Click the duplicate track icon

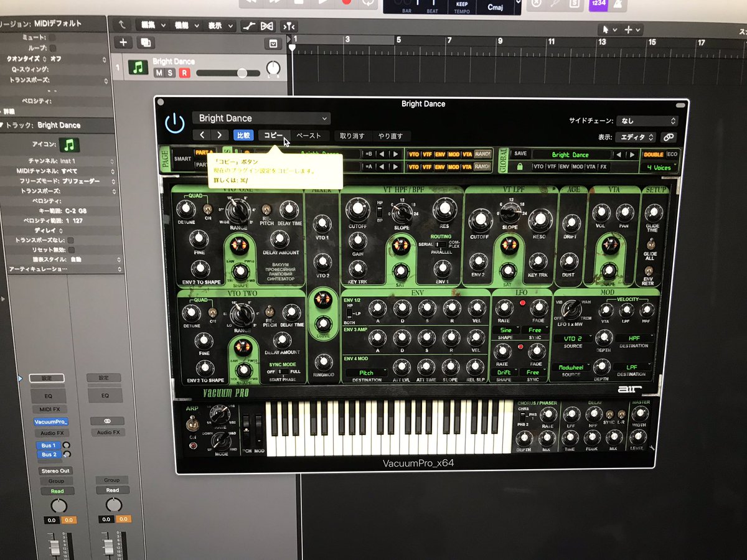146,42
